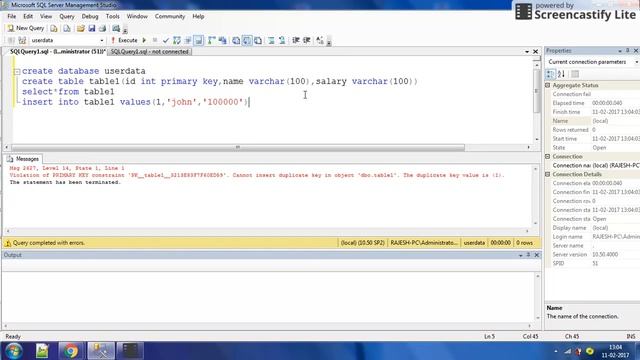The image size is (640, 360).
Task: Display the Estimated Execution Plan icon
Action: tap(177, 40)
